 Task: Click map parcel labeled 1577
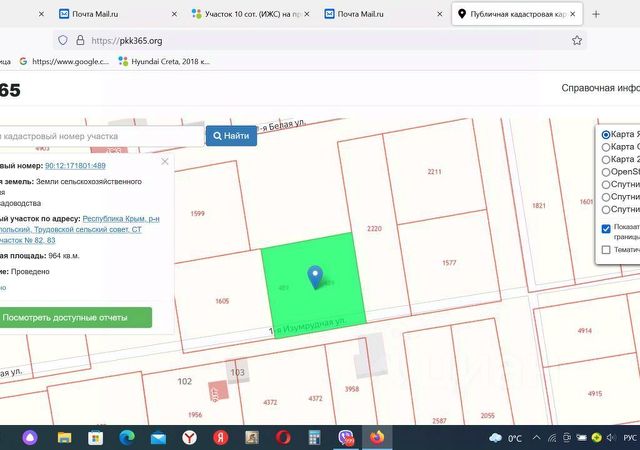449,263
